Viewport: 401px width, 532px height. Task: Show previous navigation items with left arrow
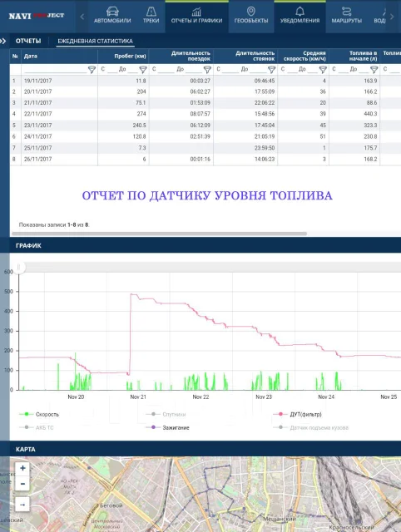coord(82,17)
